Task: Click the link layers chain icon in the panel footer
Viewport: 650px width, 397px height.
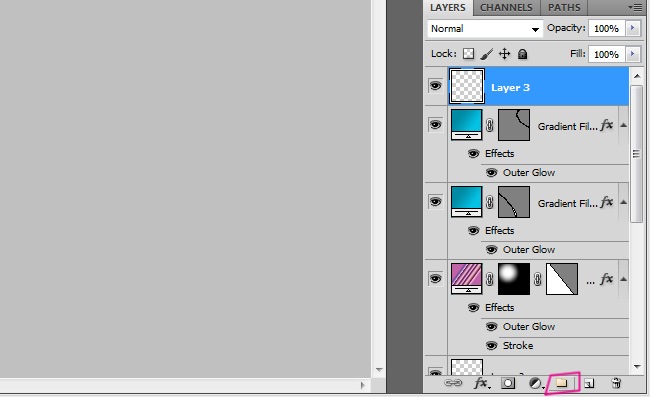Action: coord(453,383)
